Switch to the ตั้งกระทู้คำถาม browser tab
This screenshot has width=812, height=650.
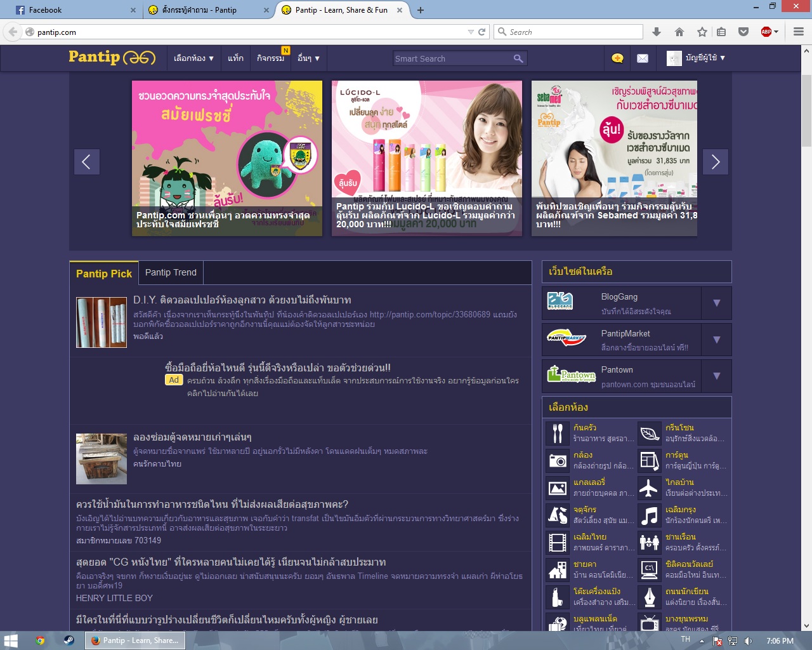point(207,10)
